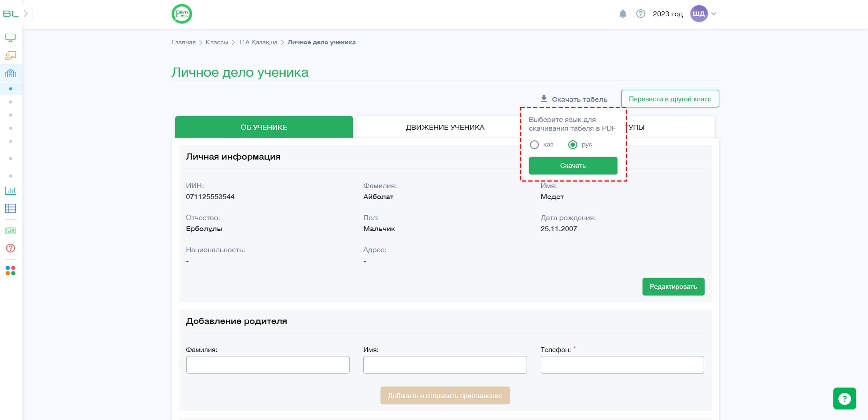
Task: Click Перевести в другой класс button
Action: tap(670, 99)
